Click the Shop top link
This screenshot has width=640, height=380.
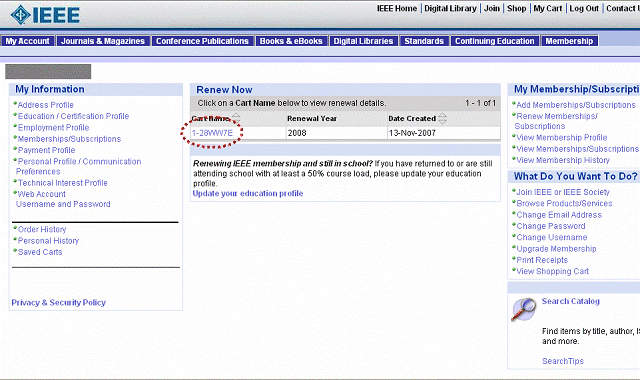[x=516, y=9]
